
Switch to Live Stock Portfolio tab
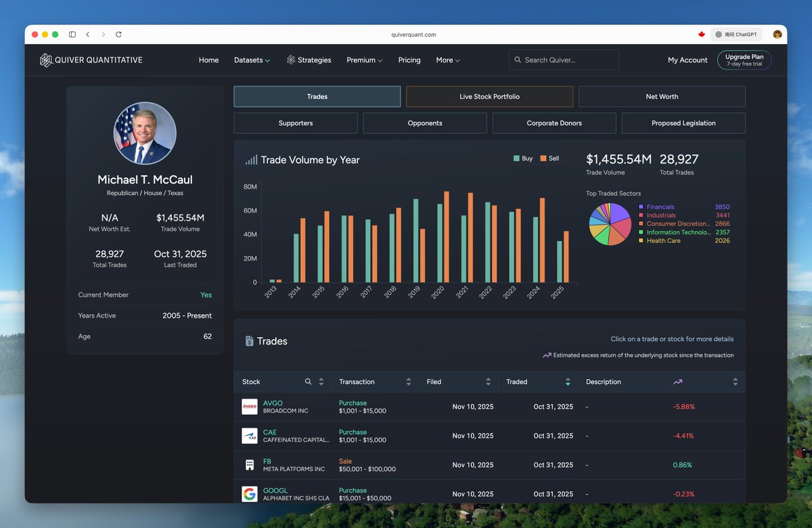(490, 97)
